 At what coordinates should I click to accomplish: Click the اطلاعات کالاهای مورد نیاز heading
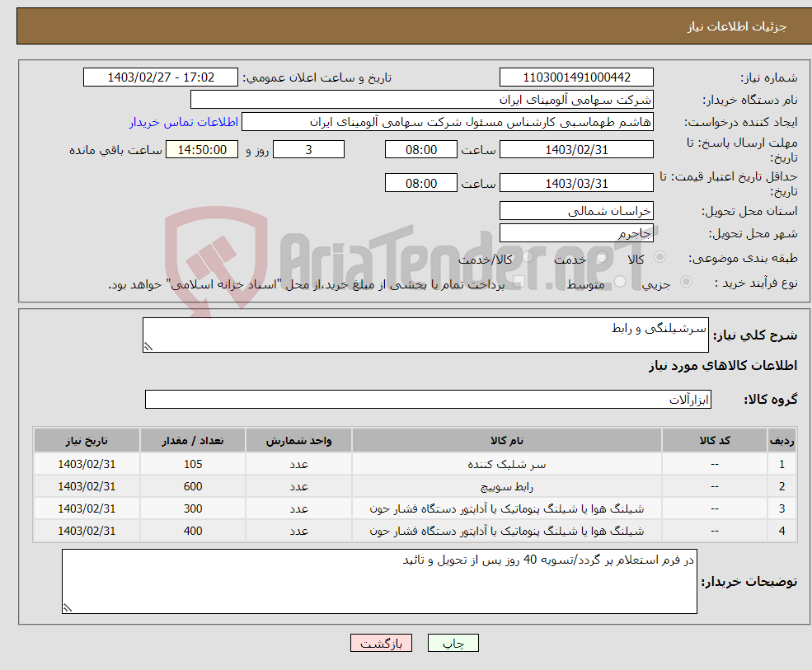723,366
